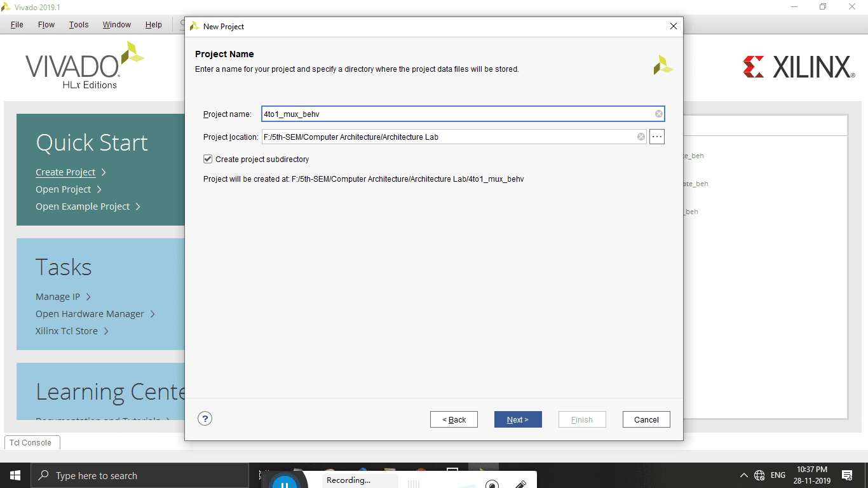Screen dimensions: 868x488
Task: Close the New Project dialog
Action: click(674, 26)
